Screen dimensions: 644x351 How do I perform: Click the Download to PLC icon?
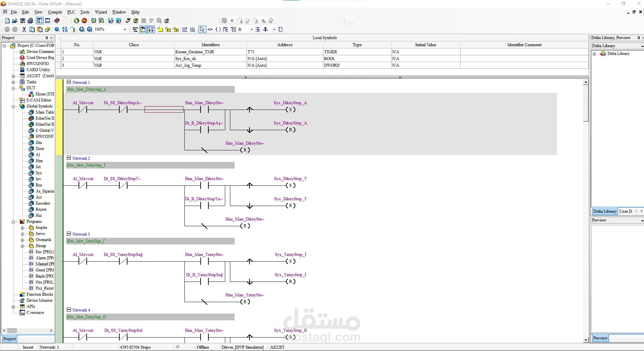pos(101,21)
